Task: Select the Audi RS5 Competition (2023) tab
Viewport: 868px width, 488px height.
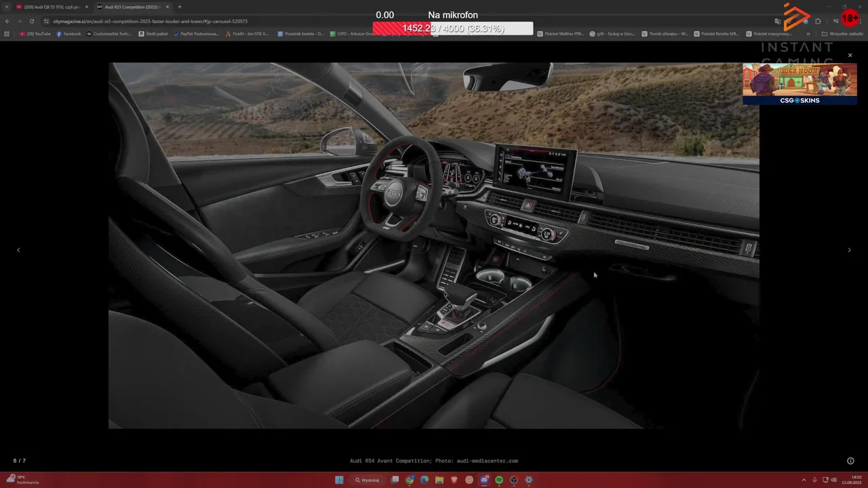Action: pyautogui.click(x=132, y=7)
